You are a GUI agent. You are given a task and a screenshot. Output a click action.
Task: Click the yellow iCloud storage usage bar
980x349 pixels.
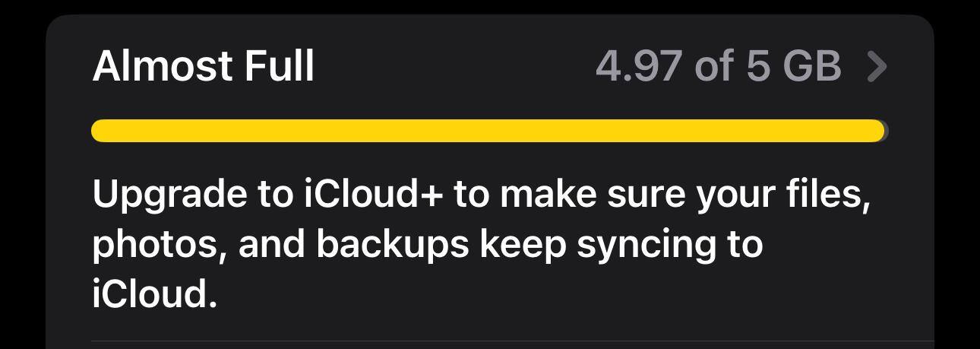tap(486, 131)
